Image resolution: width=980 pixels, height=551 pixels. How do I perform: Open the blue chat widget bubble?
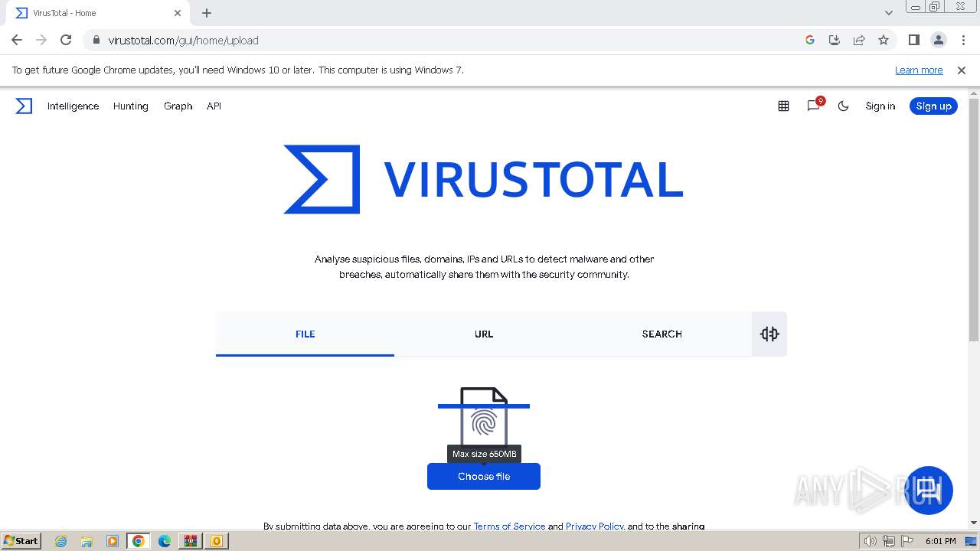(929, 490)
